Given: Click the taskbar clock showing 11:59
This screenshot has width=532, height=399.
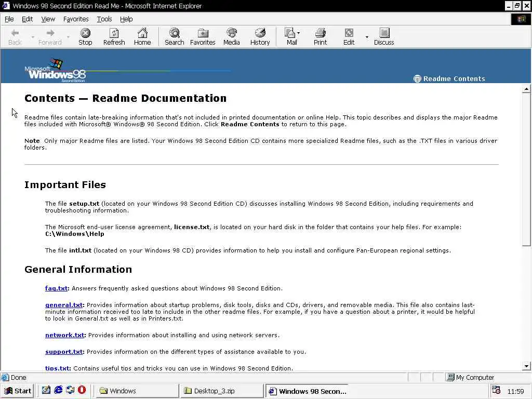Looking at the screenshot, I should 516,392.
